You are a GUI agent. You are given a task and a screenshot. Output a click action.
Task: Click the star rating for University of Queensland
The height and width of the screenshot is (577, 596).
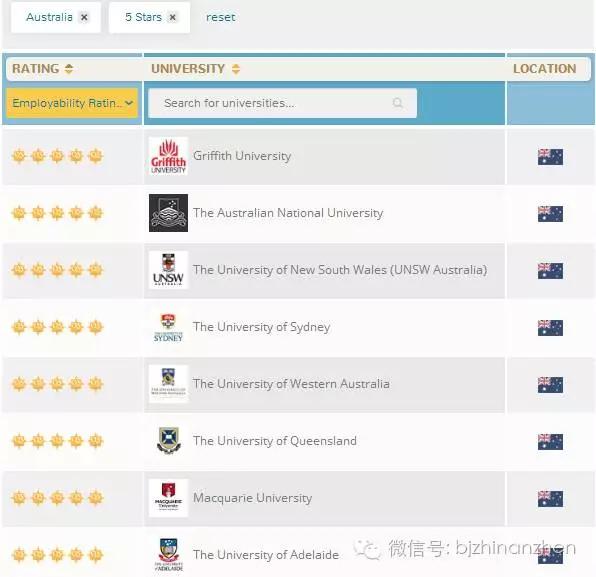[57, 441]
